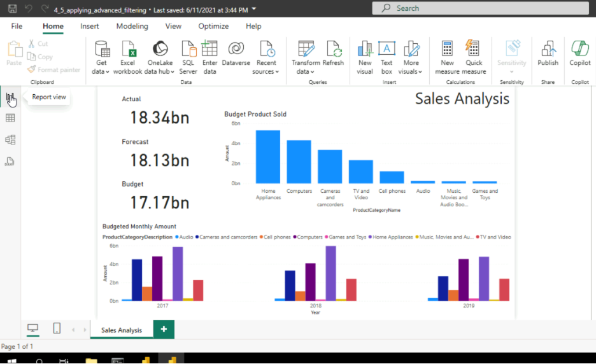This screenshot has width=596, height=364.
Task: Open the File menu
Action: 17,26
